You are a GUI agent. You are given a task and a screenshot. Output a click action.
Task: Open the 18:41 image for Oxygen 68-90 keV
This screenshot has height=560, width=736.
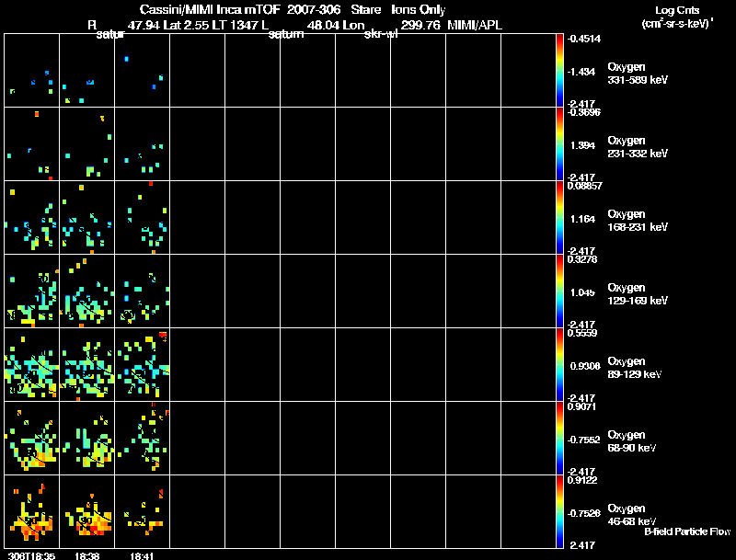(x=143, y=438)
